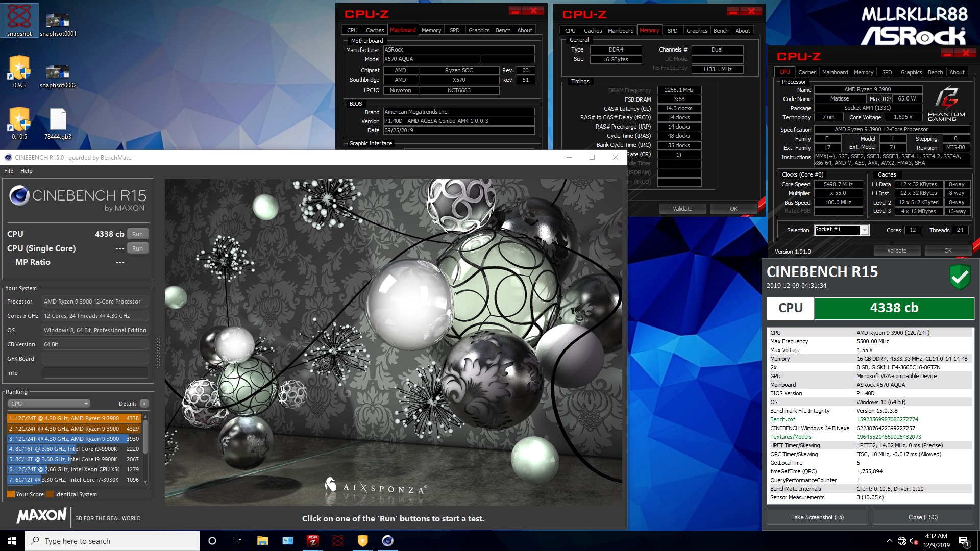Switch to SPD tab in Memory CPU-Z window
The image size is (980, 551).
point(673,31)
